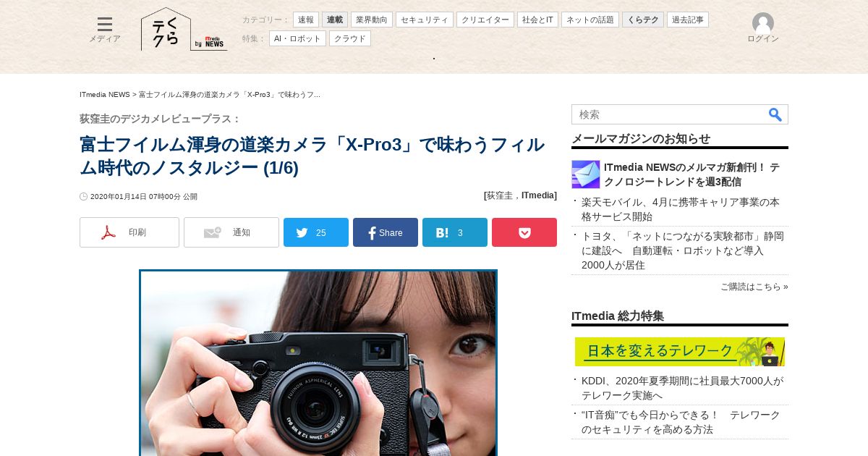This screenshot has height=456, width=868.
Task: Open the メディア hamburger menu
Action: [105, 30]
